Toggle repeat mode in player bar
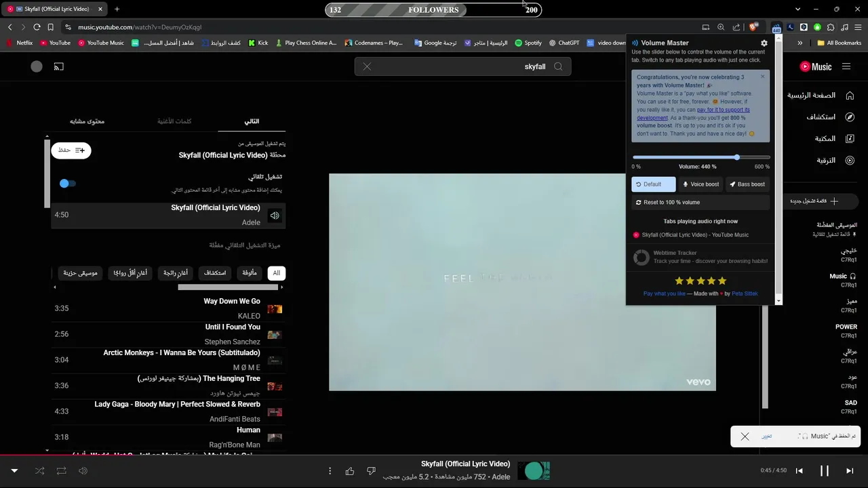The width and height of the screenshot is (868, 488). pyautogui.click(x=61, y=471)
